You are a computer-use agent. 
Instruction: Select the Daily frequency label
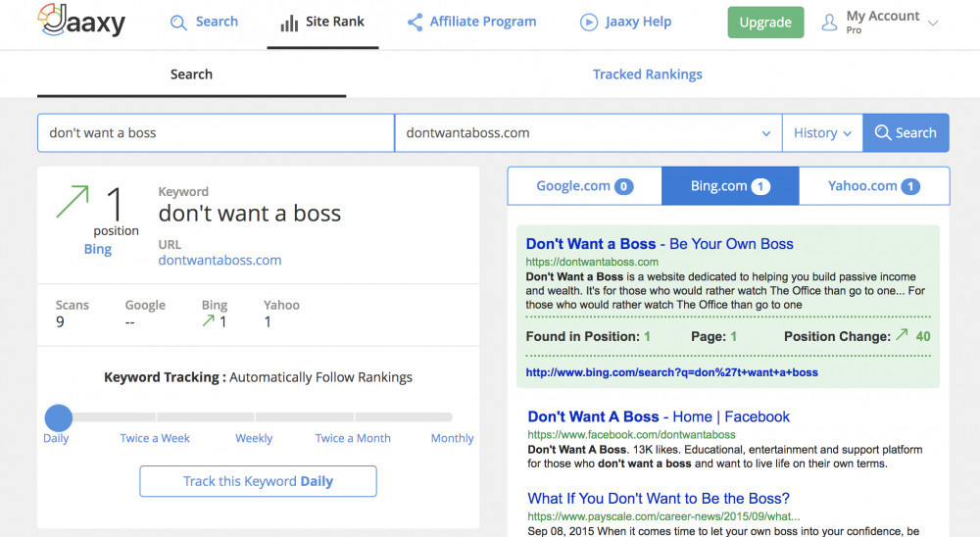56,438
